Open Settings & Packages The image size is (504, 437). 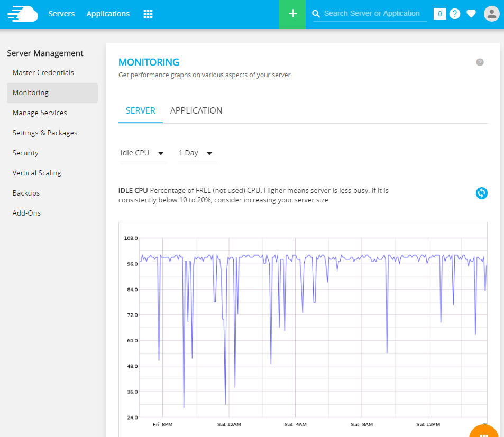click(44, 133)
